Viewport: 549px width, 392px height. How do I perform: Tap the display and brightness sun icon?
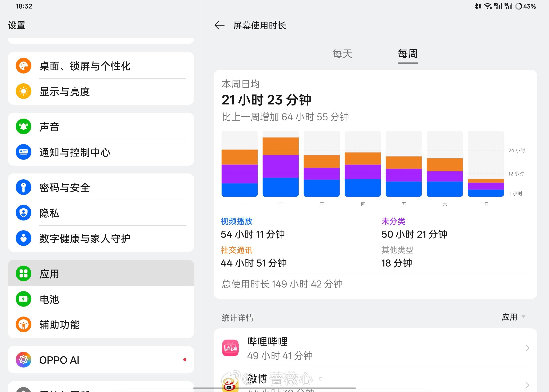23,91
